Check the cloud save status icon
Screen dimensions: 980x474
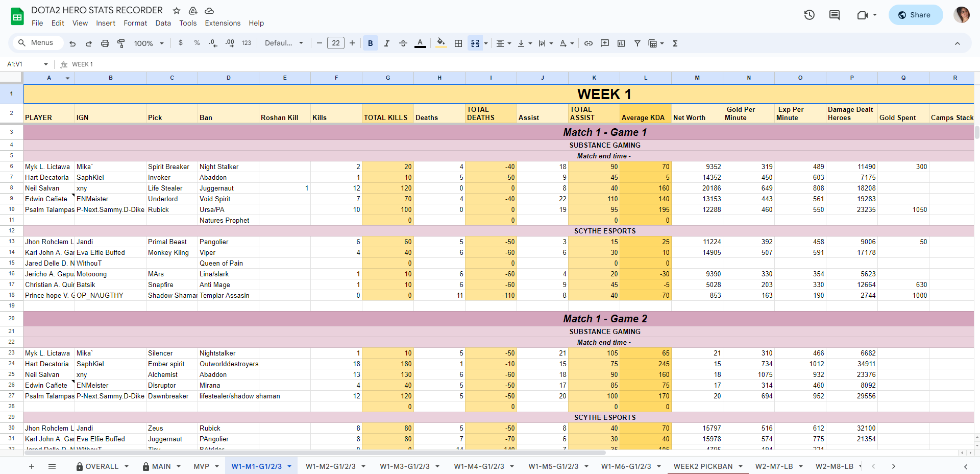pos(209,11)
